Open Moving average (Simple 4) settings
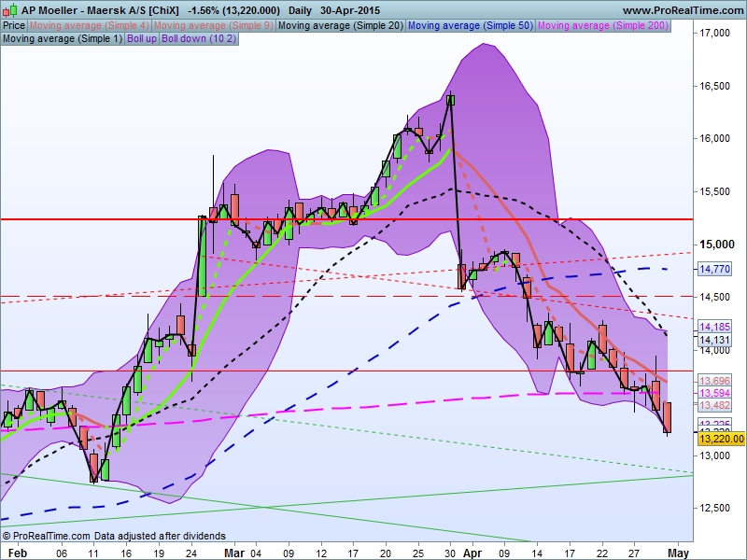Image resolution: width=747 pixels, height=560 pixels. (89, 26)
